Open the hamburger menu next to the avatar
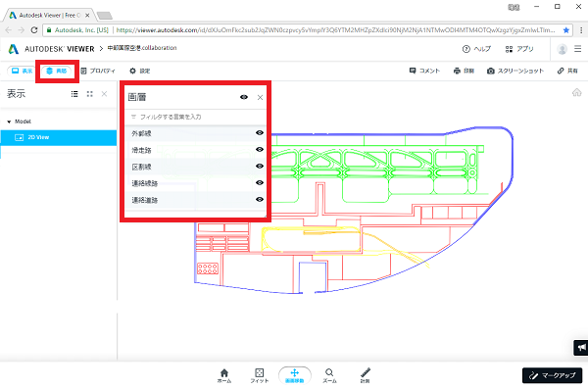Screen dimensions: 588x389 (578, 49)
